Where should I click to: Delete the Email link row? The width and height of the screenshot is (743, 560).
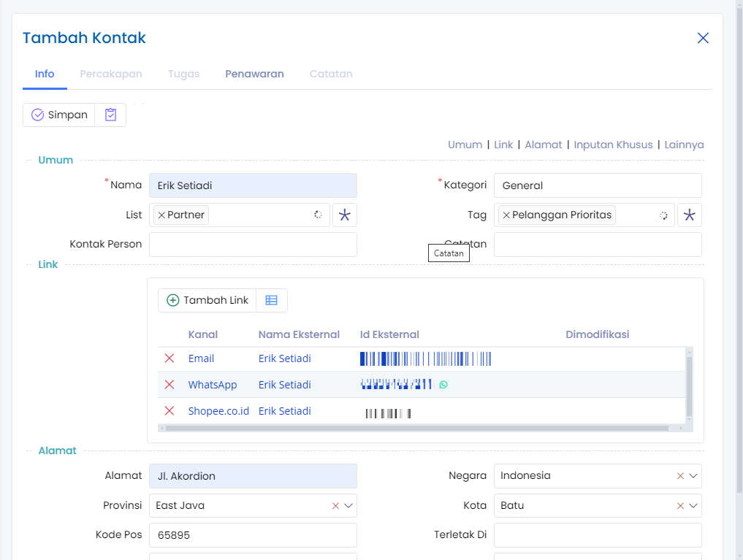coord(169,358)
